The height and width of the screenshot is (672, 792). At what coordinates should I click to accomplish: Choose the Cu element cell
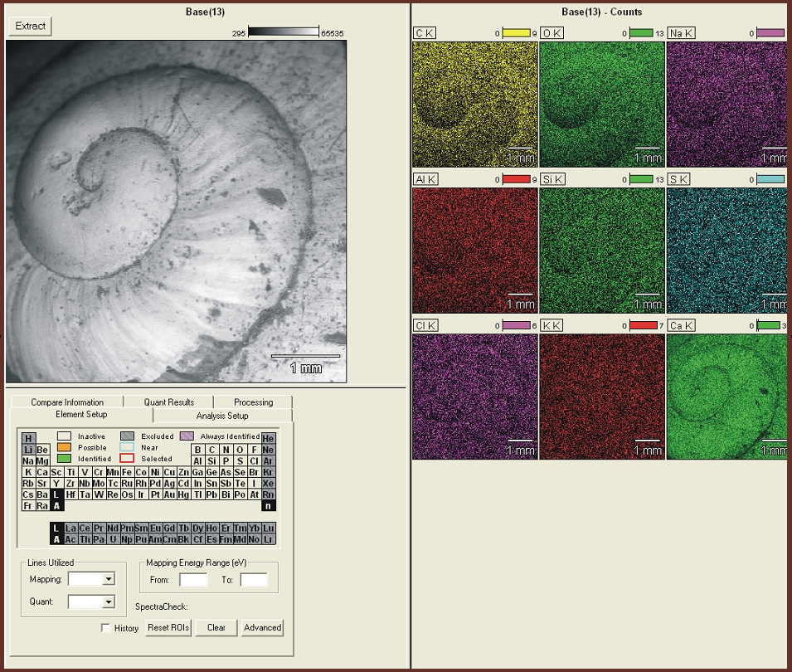click(x=169, y=472)
